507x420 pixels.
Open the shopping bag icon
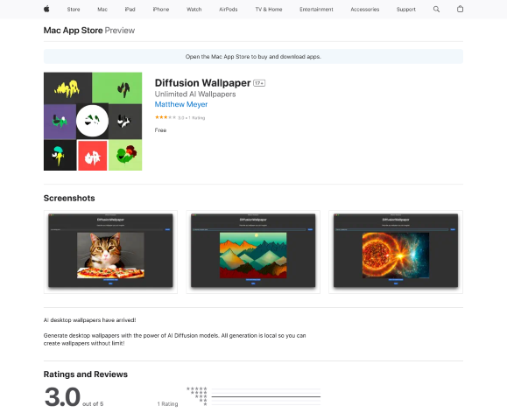point(460,9)
